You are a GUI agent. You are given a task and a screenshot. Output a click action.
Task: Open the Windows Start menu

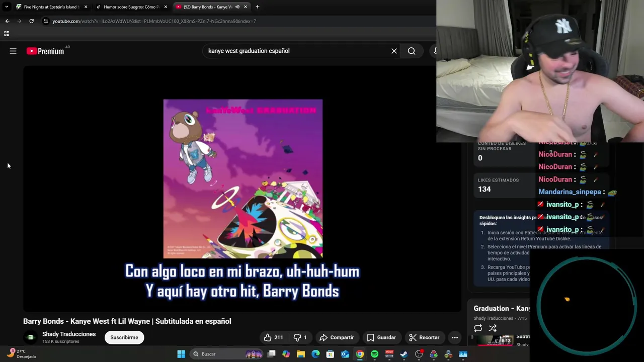pos(181,354)
